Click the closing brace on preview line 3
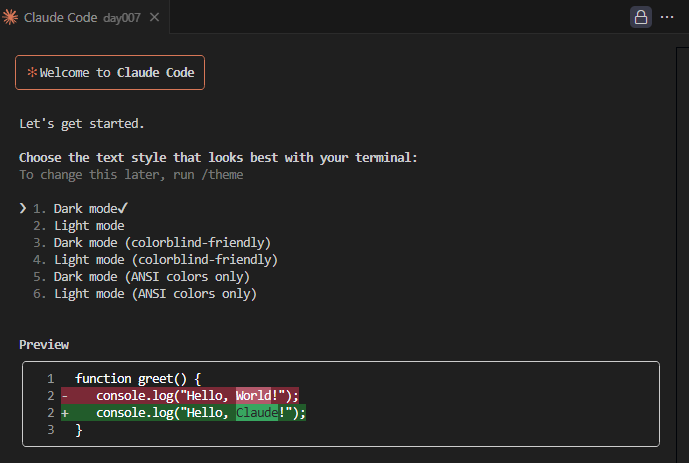This screenshot has height=463, width=689. [x=79, y=430]
